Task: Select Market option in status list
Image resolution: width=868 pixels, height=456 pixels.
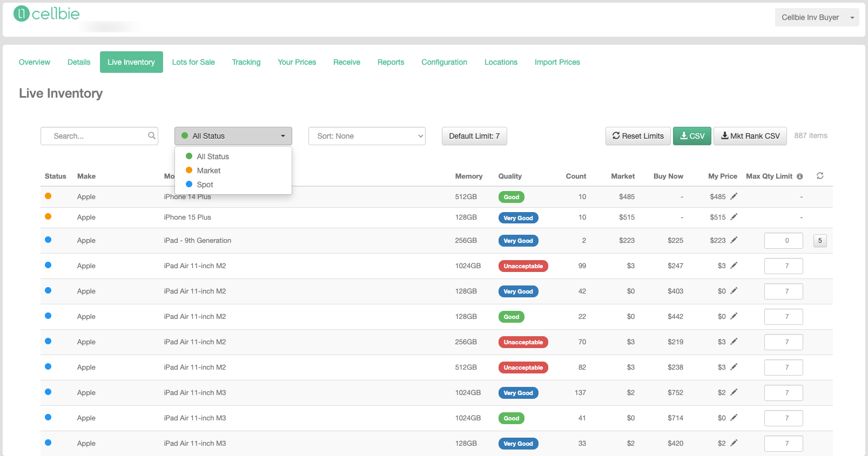Action: pyautogui.click(x=233, y=171)
